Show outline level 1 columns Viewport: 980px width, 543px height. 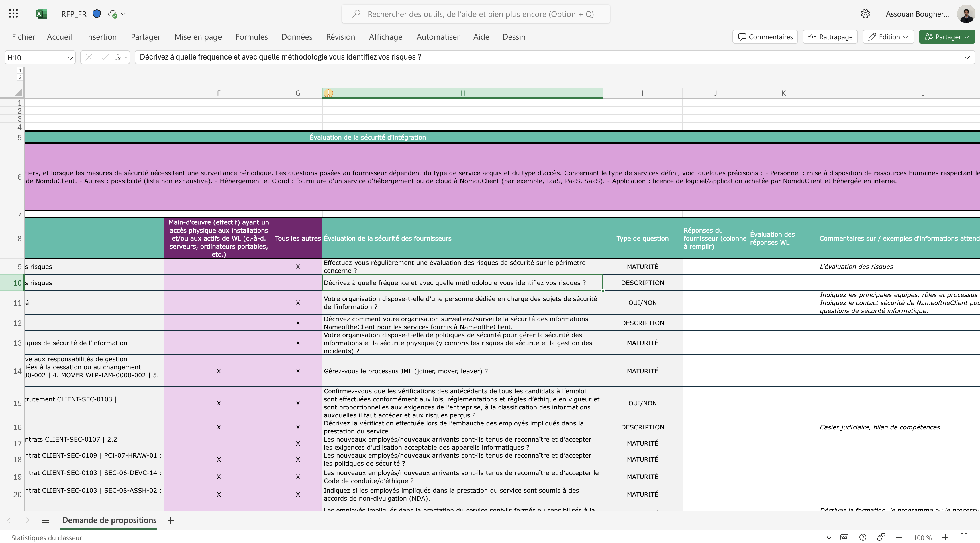20,71
